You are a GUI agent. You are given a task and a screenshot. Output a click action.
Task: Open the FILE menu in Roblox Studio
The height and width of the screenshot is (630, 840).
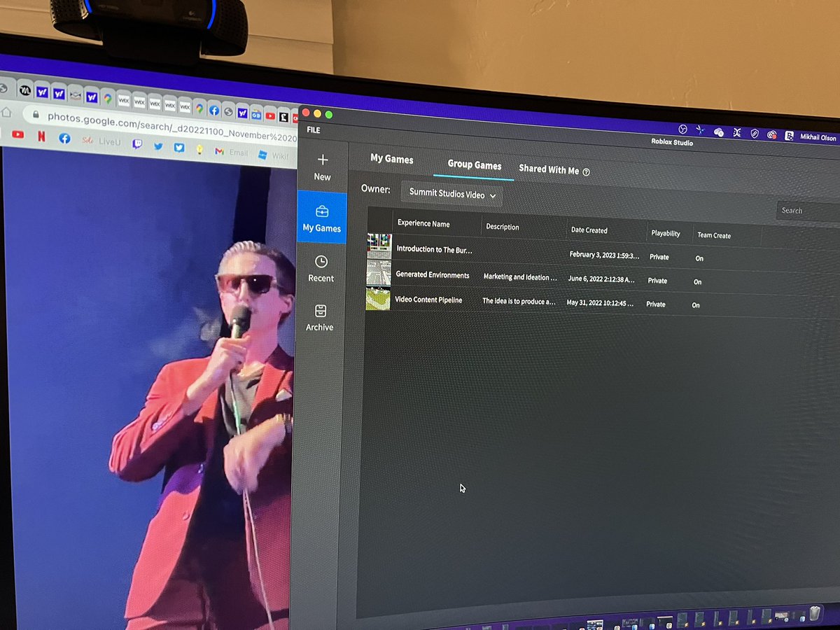point(314,130)
